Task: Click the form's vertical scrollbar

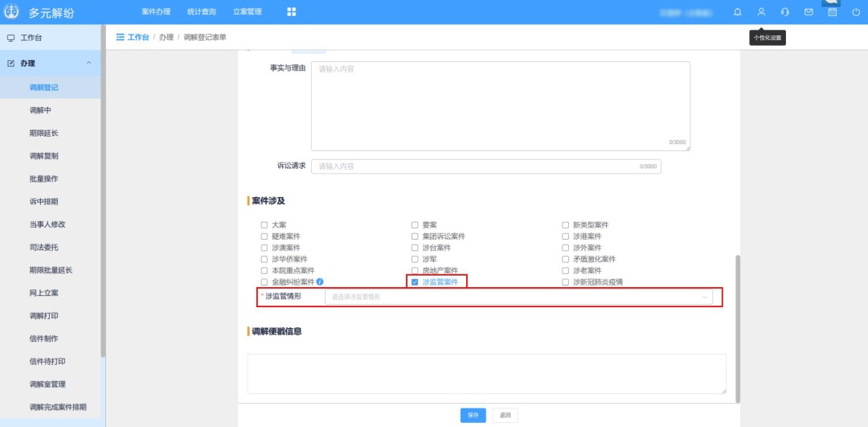Action: [x=738, y=322]
